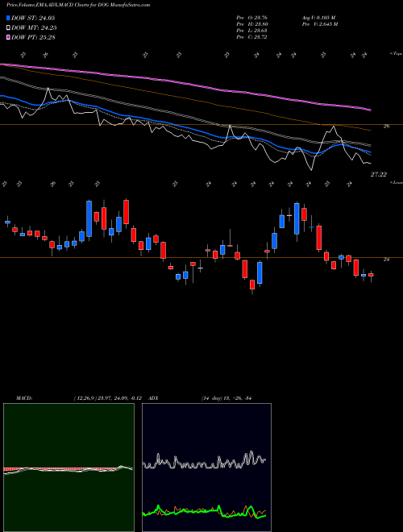
Task: Select the DOW ST: 24.05 label
Action: pos(33,18)
